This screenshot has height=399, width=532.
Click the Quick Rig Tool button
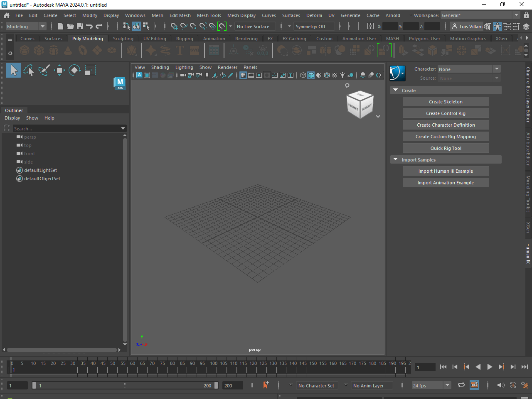446,148
